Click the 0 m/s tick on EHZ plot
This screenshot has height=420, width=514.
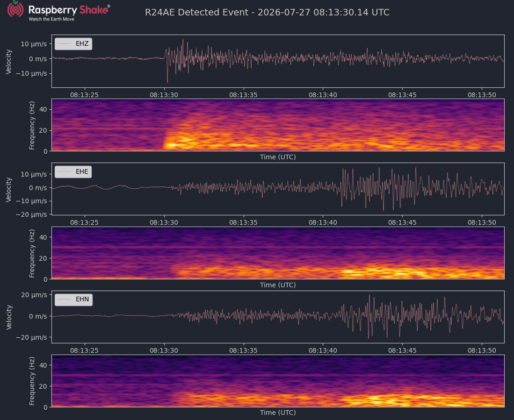38,59
